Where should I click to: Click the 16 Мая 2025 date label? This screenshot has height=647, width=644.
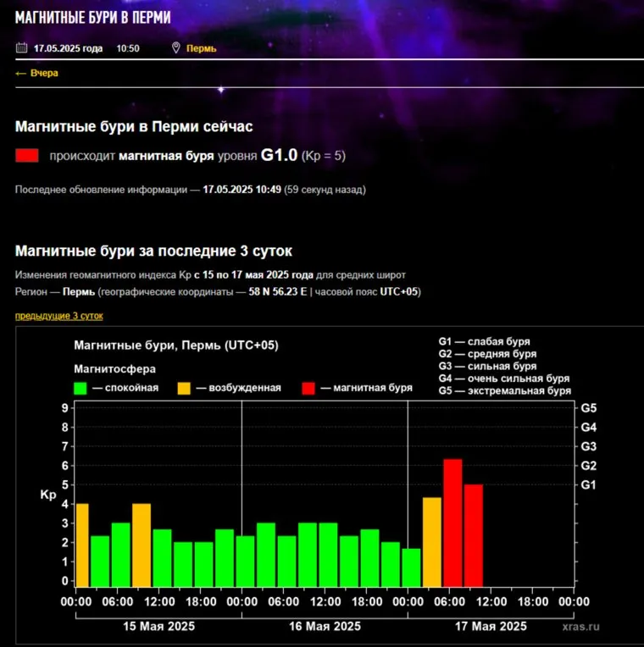pyautogui.click(x=325, y=627)
